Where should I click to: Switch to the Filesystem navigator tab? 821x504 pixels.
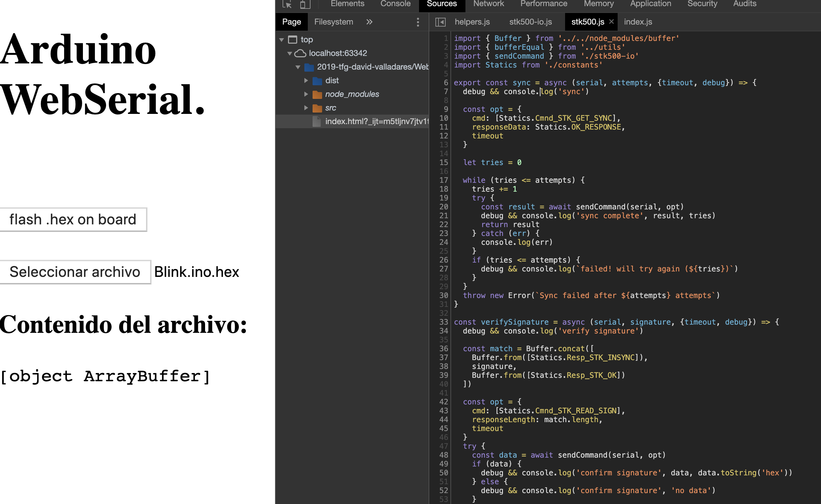(x=333, y=22)
